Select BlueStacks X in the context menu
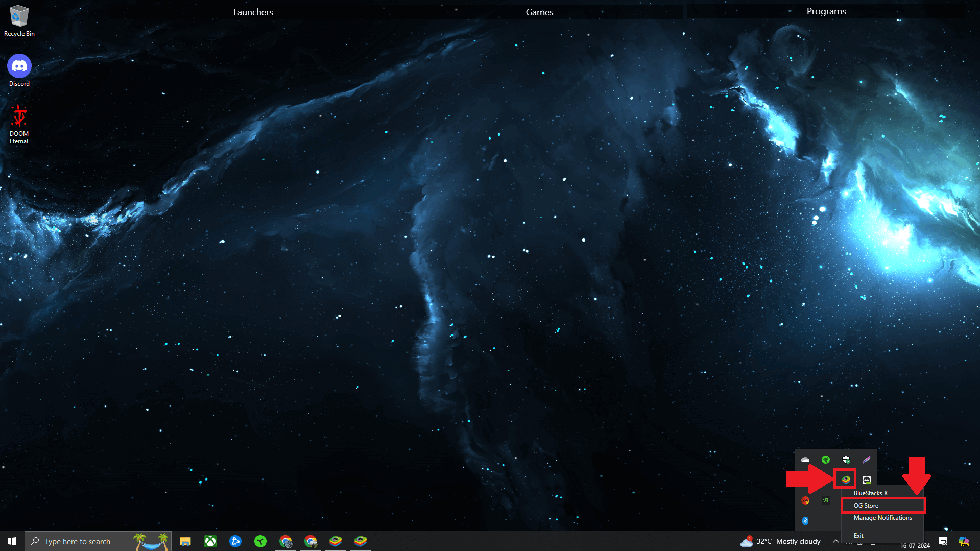The image size is (980, 551). tap(871, 493)
